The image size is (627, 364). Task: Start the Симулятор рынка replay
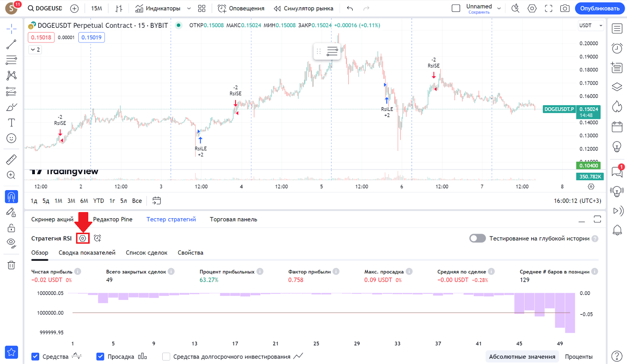pyautogui.click(x=303, y=8)
